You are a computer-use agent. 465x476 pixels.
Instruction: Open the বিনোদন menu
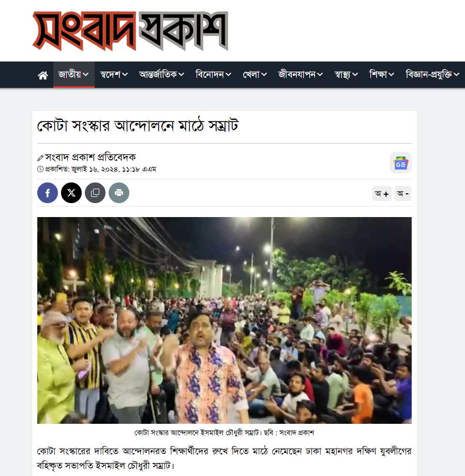[x=213, y=74]
